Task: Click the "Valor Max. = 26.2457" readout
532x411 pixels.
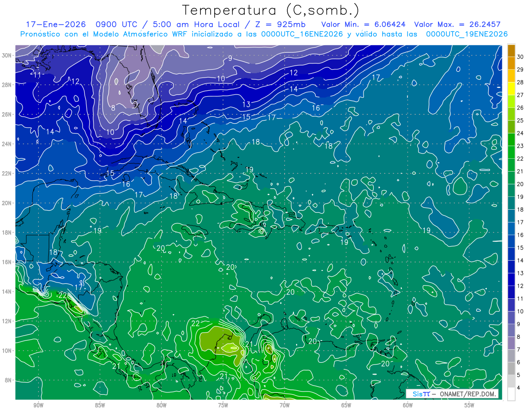Action: [x=458, y=24]
